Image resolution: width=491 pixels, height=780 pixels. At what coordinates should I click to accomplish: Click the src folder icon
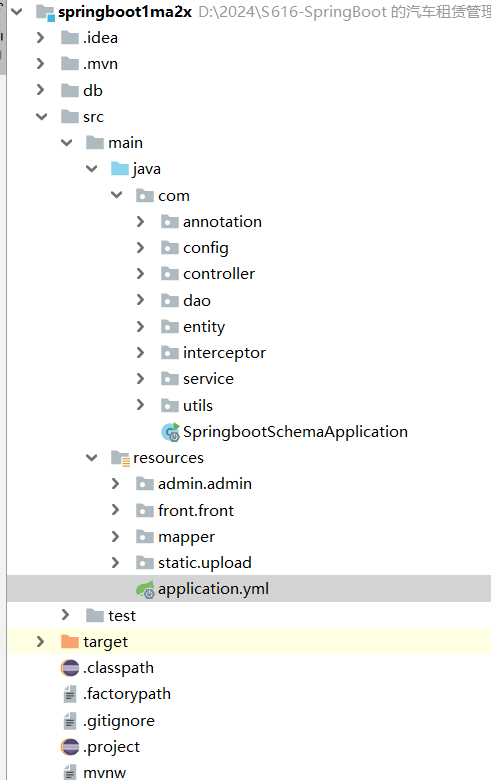click(70, 116)
